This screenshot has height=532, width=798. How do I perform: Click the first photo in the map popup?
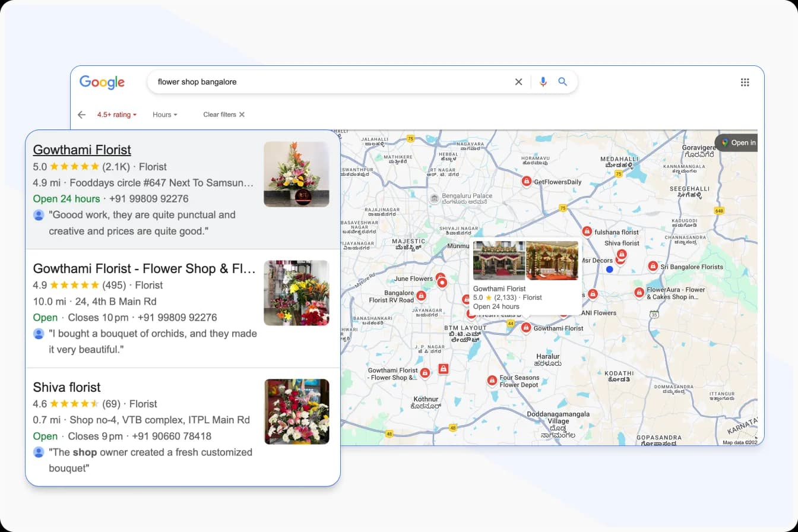click(499, 260)
